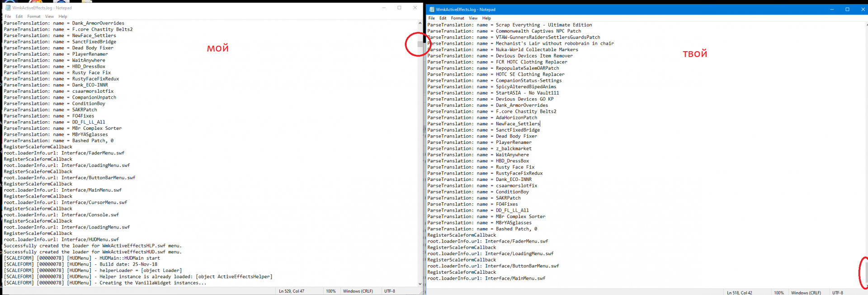The height and width of the screenshot is (295, 868).
Task: Click scroll-down arrow in left Notepad
Action: tap(420, 284)
